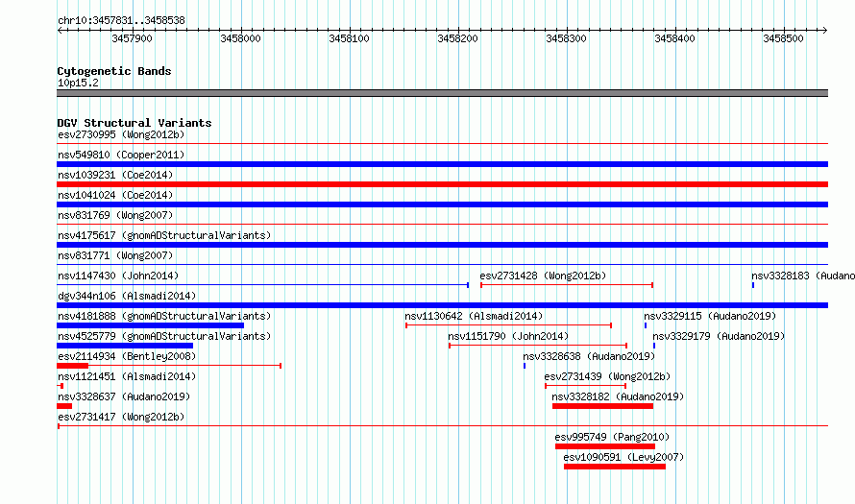855x504 pixels.
Task: Select the thick red bar under nsv1039231
Action: [x=442, y=184]
